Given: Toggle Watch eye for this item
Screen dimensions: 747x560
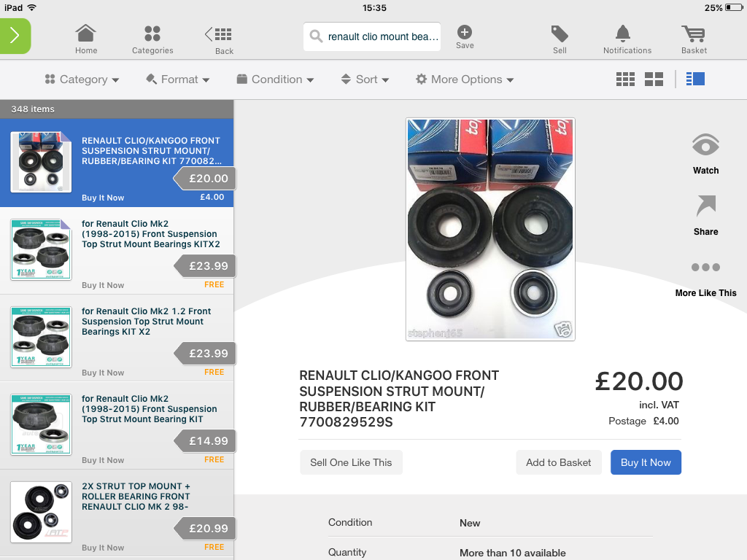Looking at the screenshot, I should [x=705, y=145].
